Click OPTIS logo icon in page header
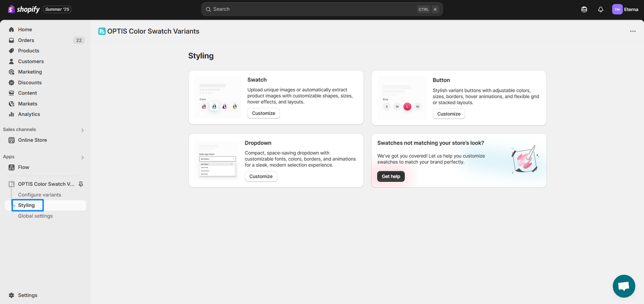This screenshot has width=644, height=304. point(102,31)
